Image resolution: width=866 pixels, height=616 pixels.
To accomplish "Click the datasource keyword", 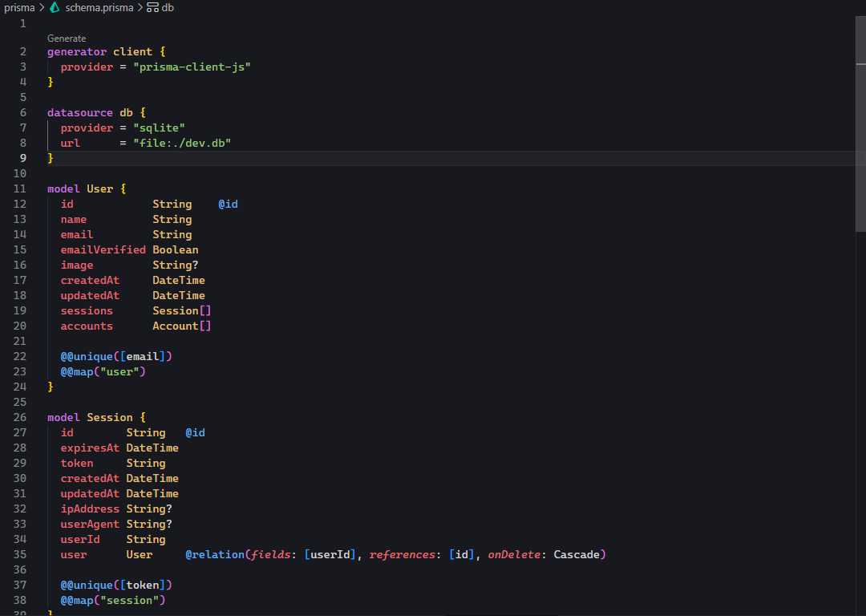I will (x=80, y=113).
